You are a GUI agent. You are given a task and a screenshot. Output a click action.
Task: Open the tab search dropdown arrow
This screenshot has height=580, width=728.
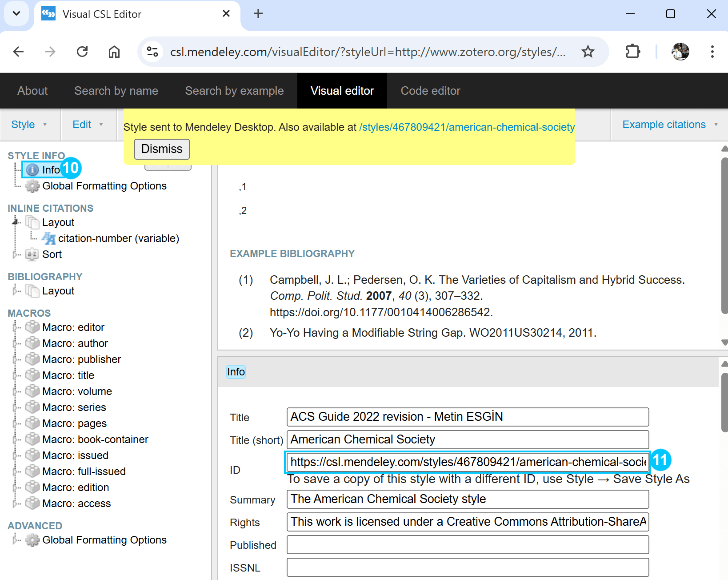pos(16,13)
